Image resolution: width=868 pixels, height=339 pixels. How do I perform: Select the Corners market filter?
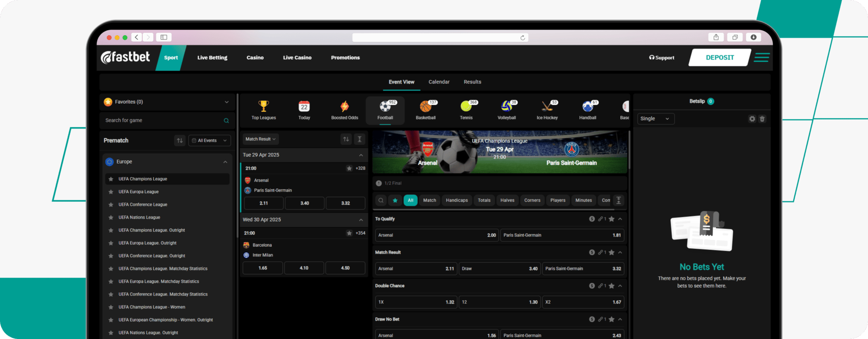tap(532, 200)
